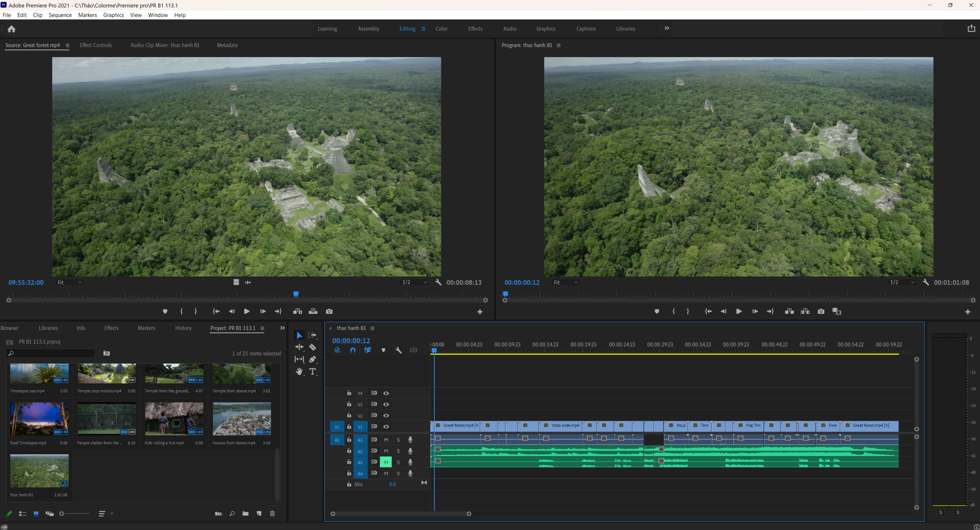
Task: Expand workspace overflow chevrons
Action: (x=667, y=28)
